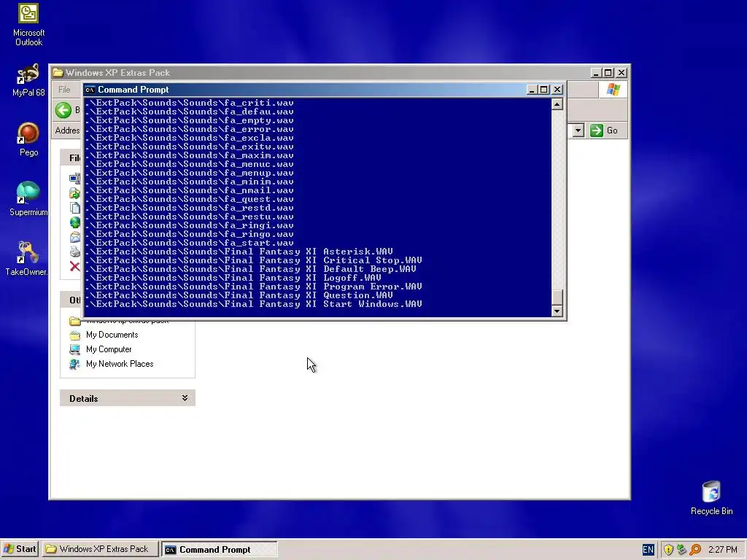Click the envelope email-file task icon
Image resolution: width=747 pixels, height=560 pixels.
(75, 237)
